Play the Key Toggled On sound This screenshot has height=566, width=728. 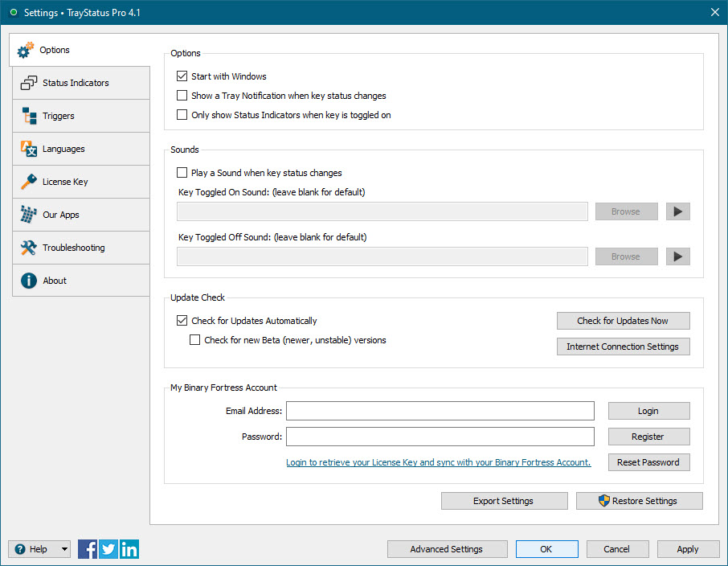pyautogui.click(x=678, y=211)
